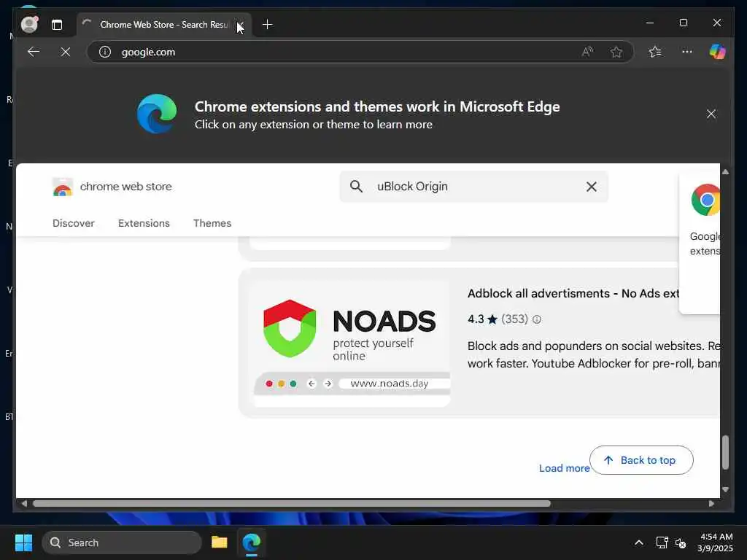Image resolution: width=747 pixels, height=560 pixels.
Task: Open the Favorites list button
Action: tap(655, 52)
